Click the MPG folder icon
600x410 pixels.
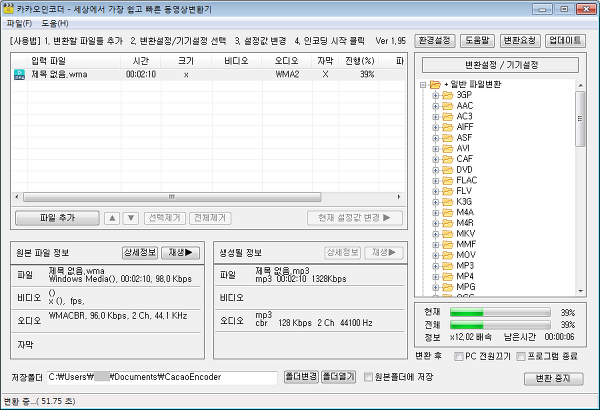click(448, 287)
